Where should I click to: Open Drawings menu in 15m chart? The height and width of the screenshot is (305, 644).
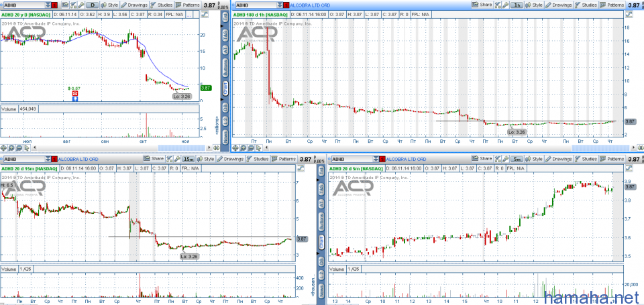[230, 158]
